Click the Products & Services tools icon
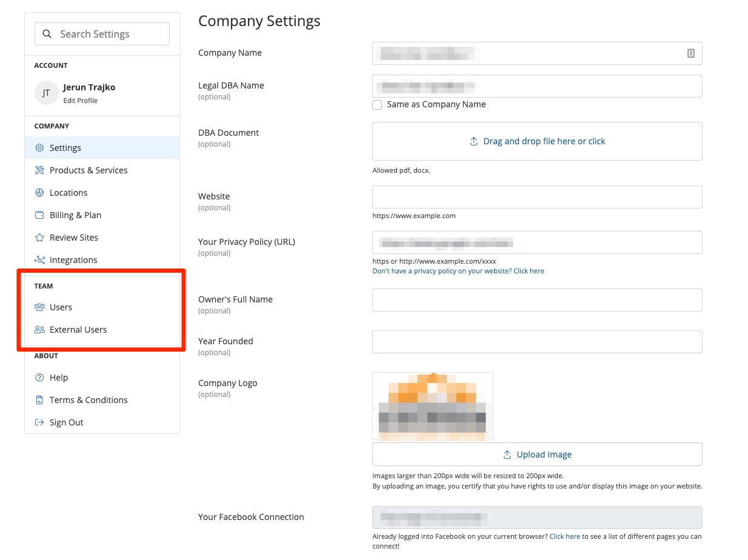This screenshot has height=560, width=748. point(39,170)
